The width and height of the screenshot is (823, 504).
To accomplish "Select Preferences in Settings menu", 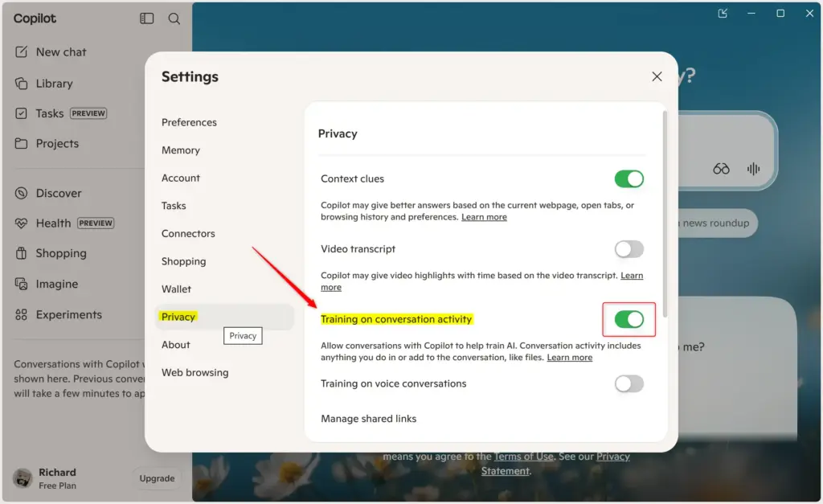I will [189, 122].
